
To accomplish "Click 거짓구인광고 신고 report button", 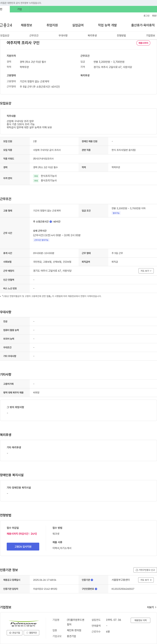I will pos(145,570).
